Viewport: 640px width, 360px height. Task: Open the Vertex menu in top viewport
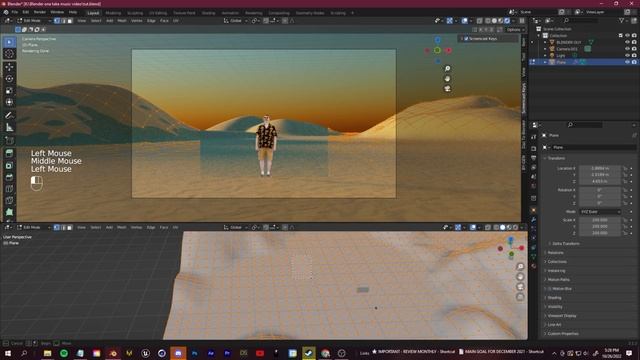coord(136,20)
